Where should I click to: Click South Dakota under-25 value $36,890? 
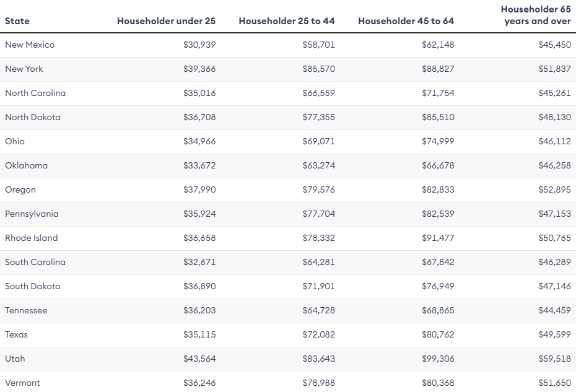coord(199,286)
